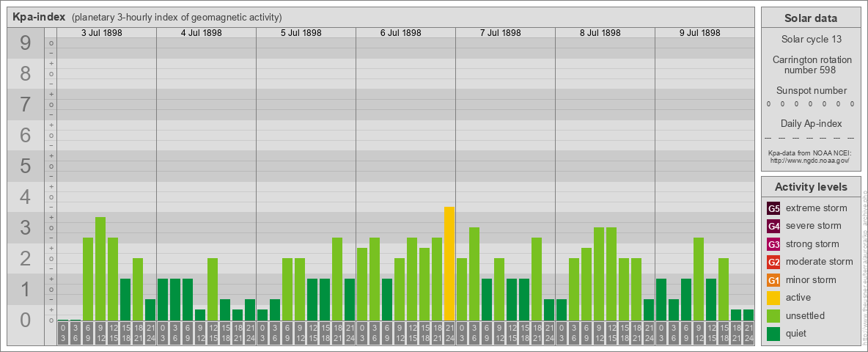868x352 pixels.
Task: Click the 9-12 bar on 3 Jul
Action: 100,269
